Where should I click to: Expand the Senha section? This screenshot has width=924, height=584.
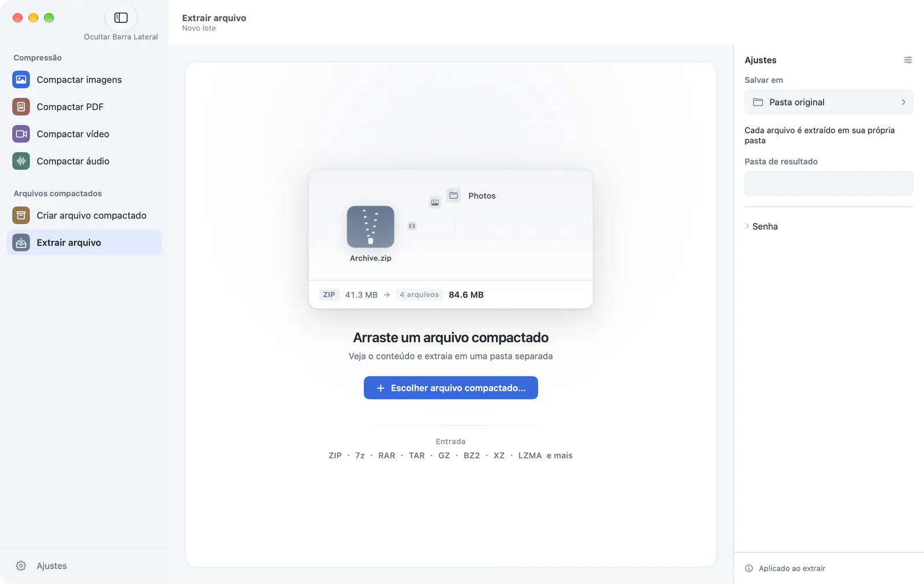[x=761, y=226]
